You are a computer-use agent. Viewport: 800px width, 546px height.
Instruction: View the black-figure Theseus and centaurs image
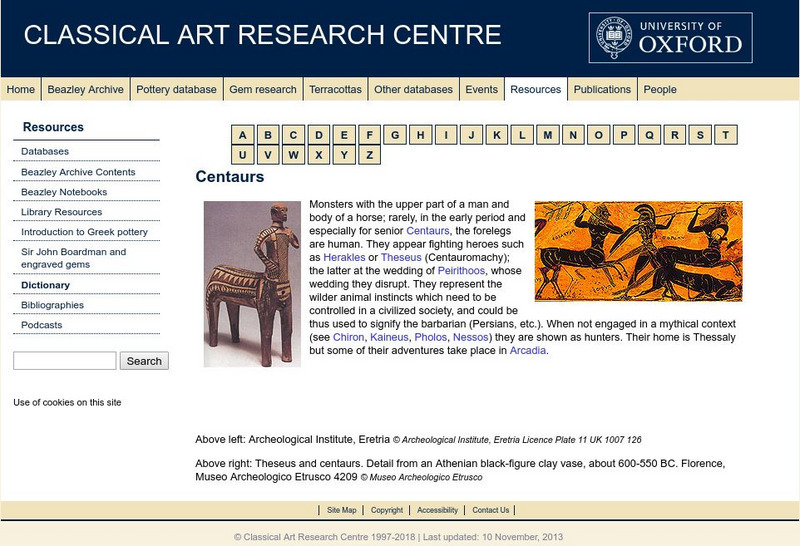coord(638,251)
